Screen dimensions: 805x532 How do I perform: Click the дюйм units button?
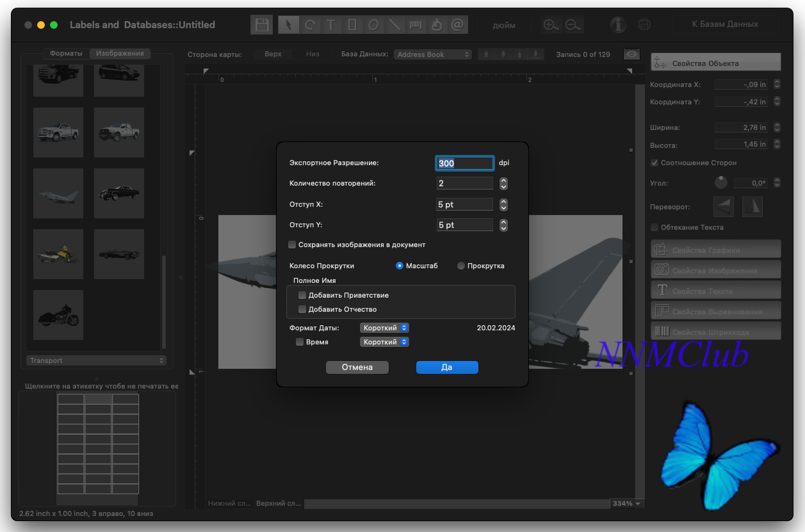(504, 25)
